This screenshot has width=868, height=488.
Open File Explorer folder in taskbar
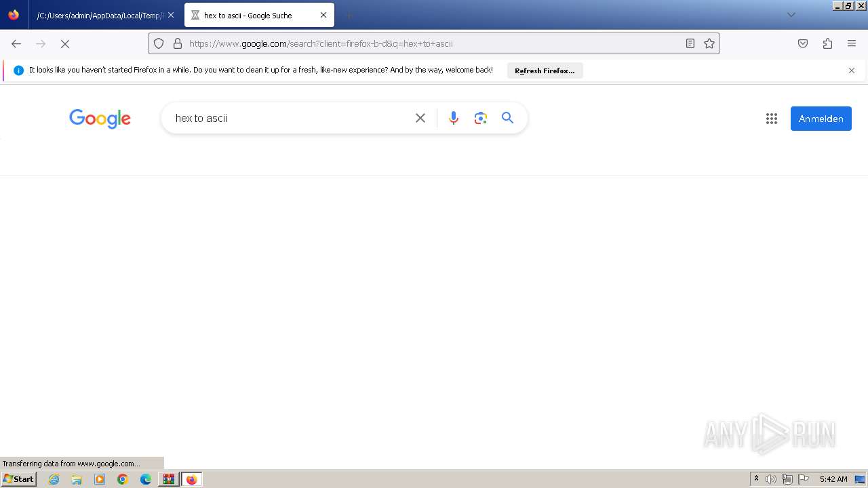tap(77, 479)
